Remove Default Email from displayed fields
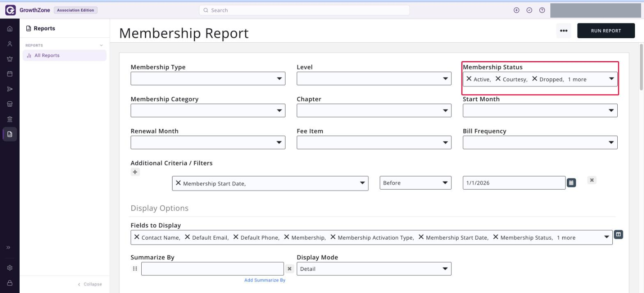 [x=187, y=237]
